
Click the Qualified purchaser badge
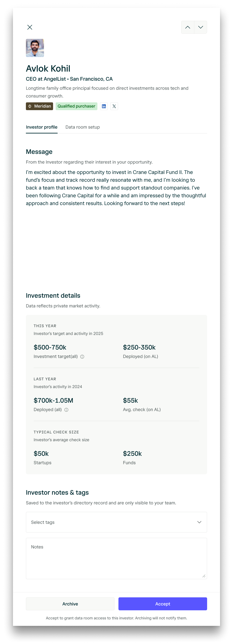76,106
